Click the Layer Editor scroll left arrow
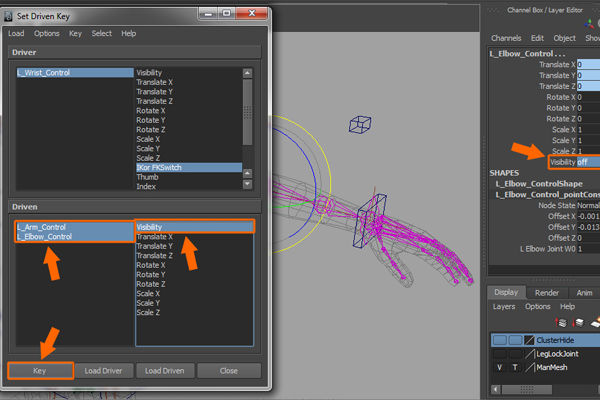This screenshot has width=600, height=400. tap(496, 390)
